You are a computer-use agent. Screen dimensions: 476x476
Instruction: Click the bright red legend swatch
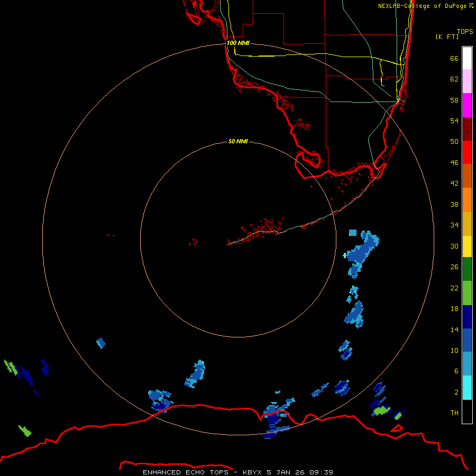pos(467,152)
